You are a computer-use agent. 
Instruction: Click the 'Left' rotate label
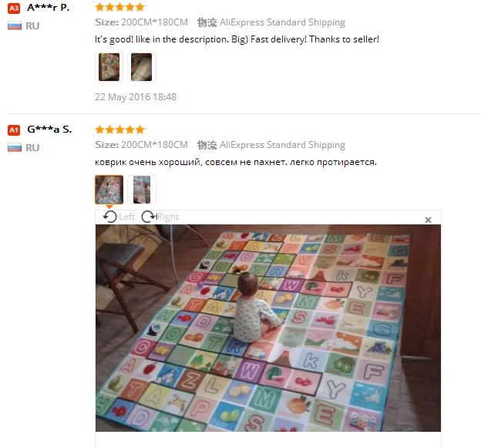tap(126, 217)
